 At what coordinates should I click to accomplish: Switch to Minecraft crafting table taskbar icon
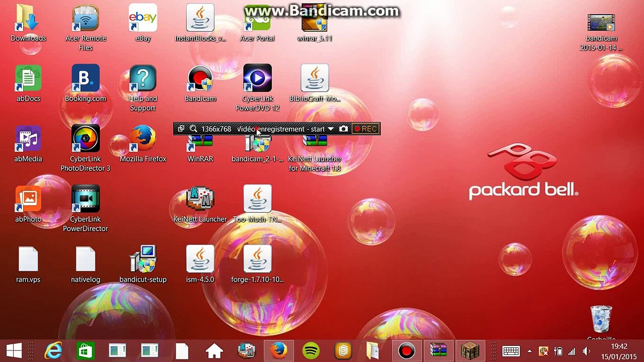(470, 351)
